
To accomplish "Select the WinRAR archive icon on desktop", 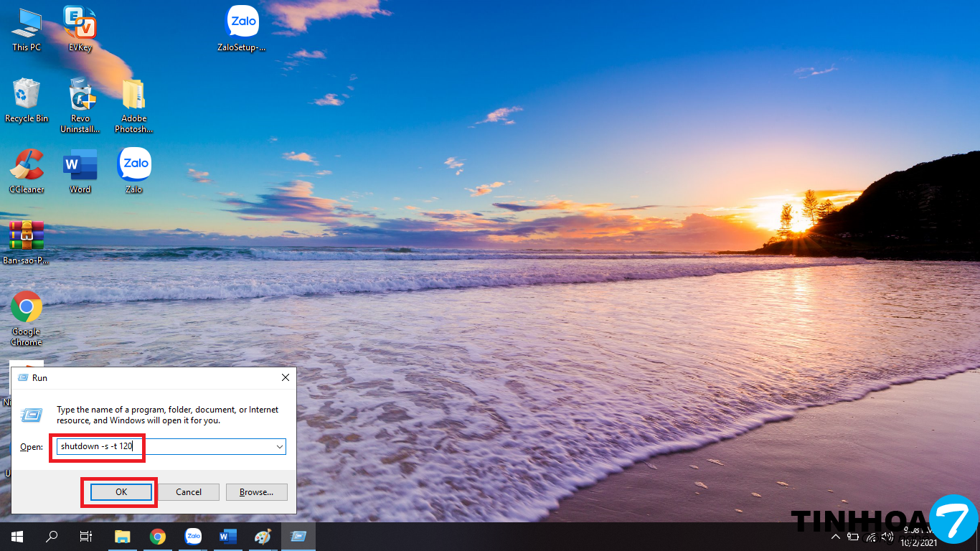I will coord(27,236).
